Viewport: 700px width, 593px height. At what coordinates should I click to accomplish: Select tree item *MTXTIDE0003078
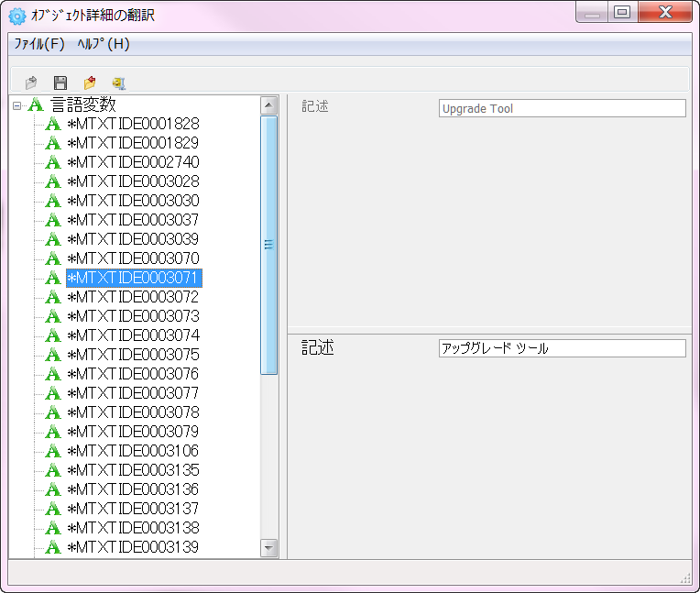click(x=133, y=412)
